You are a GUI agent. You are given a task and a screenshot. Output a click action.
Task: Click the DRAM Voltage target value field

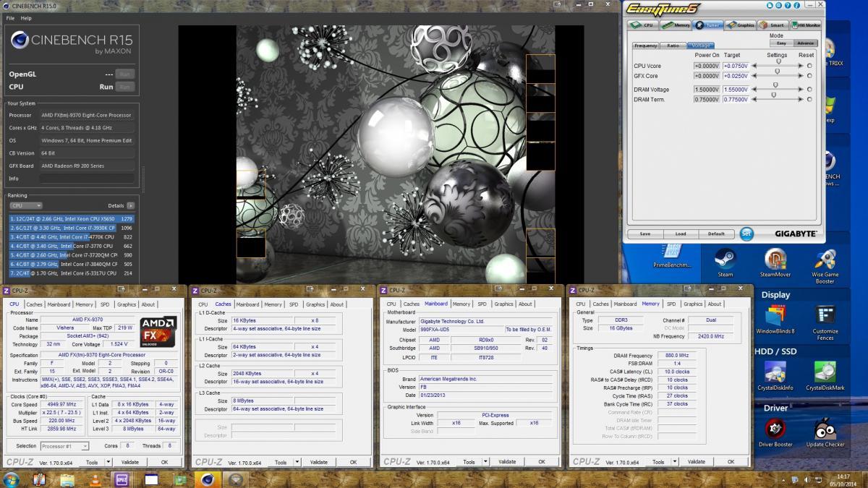click(x=736, y=90)
